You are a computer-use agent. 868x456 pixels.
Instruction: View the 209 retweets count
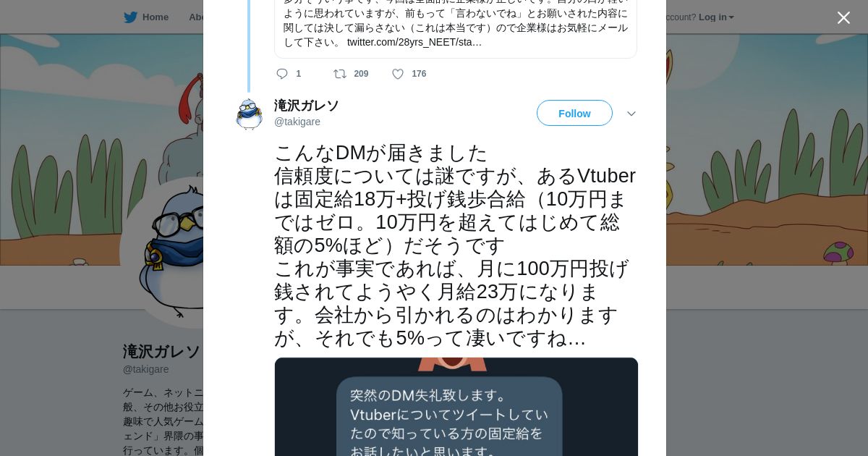click(x=361, y=74)
